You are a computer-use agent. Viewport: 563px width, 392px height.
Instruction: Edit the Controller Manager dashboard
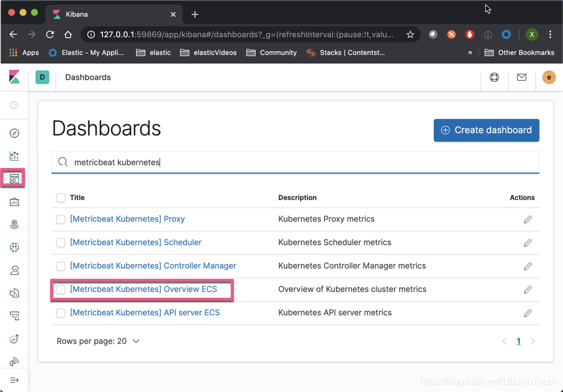point(528,266)
